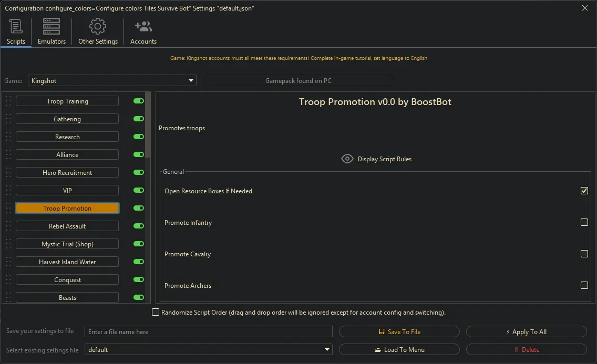Click the eye icon for Display Script Rules
This screenshot has width=597, height=364.
pyautogui.click(x=347, y=159)
